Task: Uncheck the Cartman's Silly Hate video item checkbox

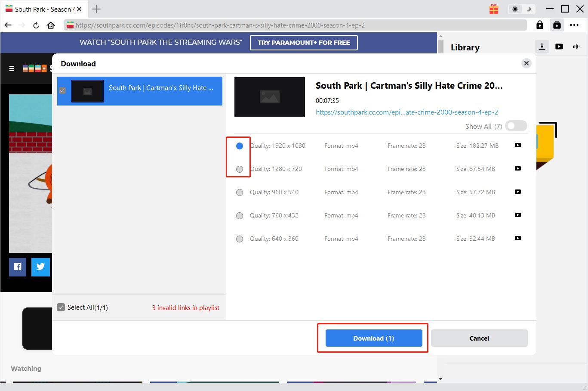Action: 62,90
